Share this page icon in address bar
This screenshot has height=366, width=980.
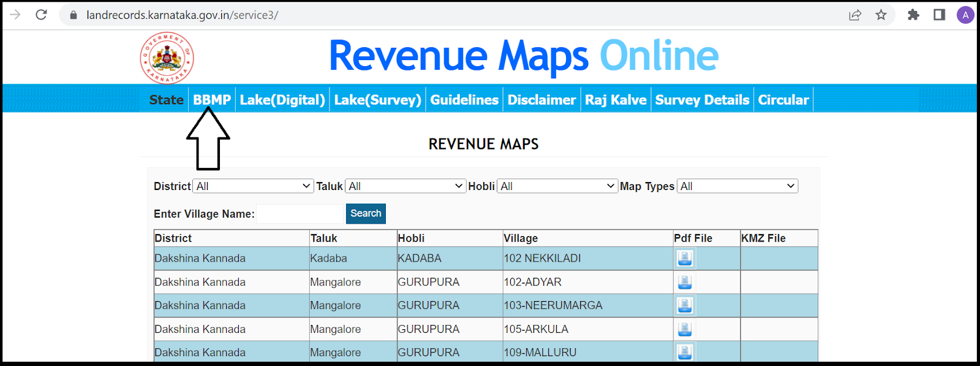coord(855,15)
